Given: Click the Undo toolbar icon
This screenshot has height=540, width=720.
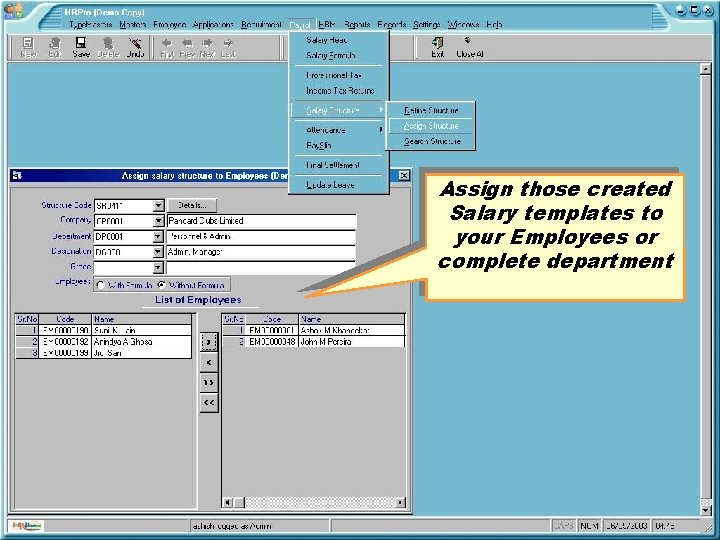Looking at the screenshot, I should click(x=135, y=47).
